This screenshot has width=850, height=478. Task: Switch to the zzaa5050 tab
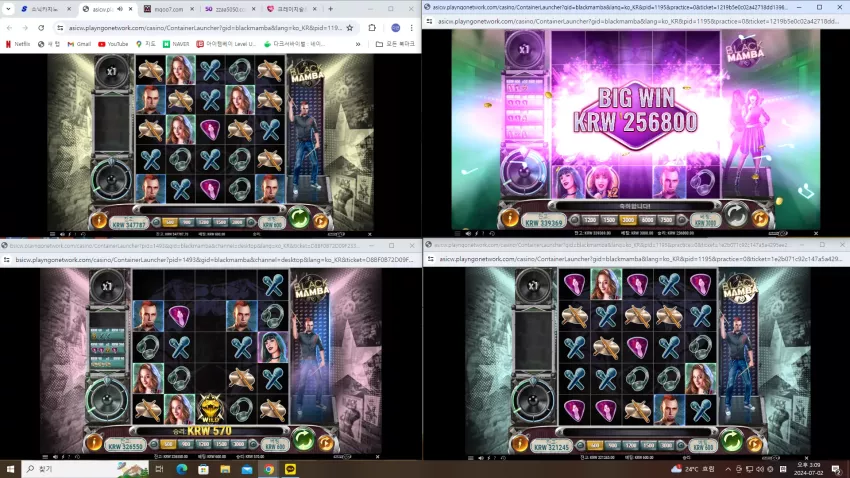click(228, 9)
